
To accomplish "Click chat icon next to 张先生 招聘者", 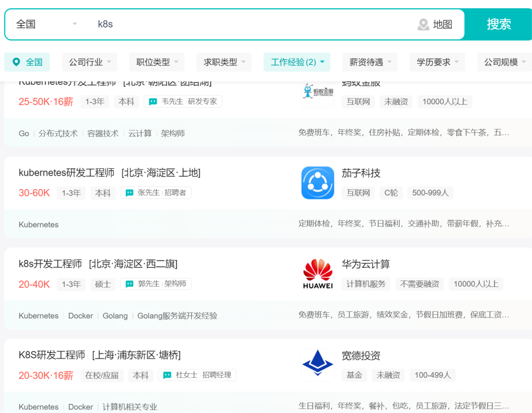I will (130, 193).
